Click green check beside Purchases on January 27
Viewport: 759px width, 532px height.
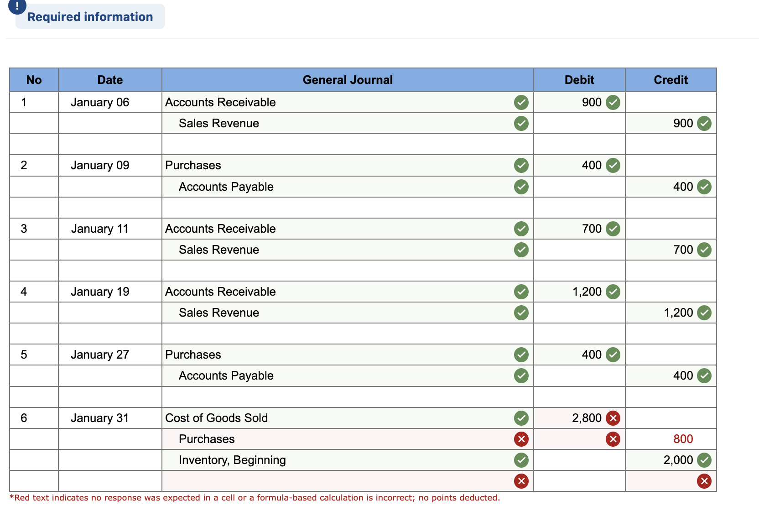521,355
